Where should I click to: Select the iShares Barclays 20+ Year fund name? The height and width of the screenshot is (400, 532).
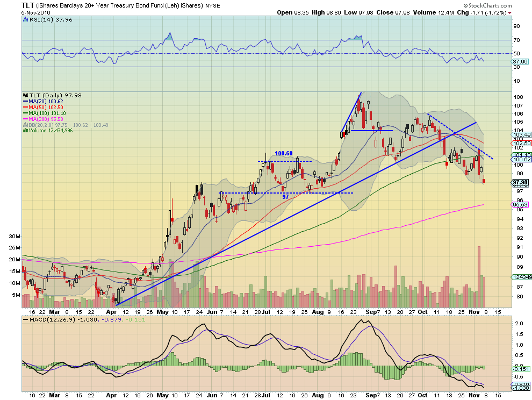coord(119,5)
